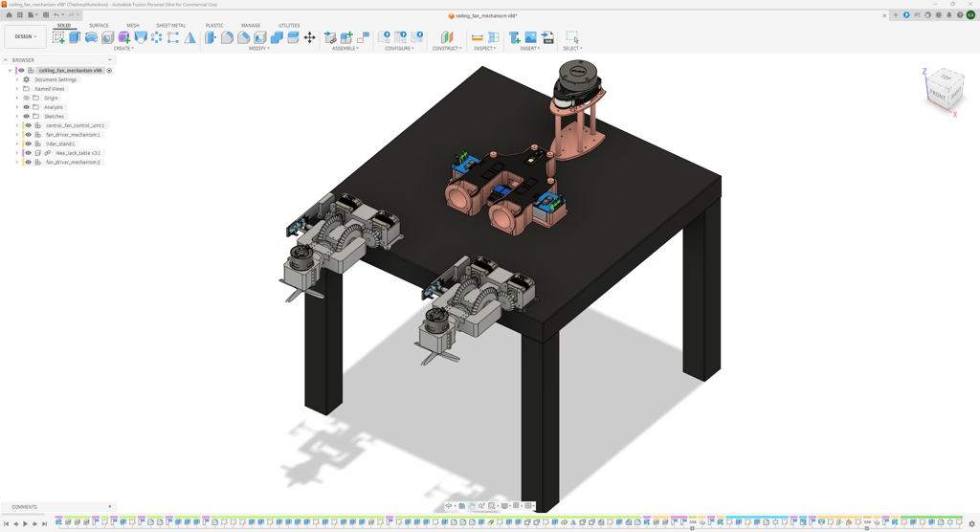
Task: Hide fan_driver_mechanism:1 component
Action: pos(28,135)
